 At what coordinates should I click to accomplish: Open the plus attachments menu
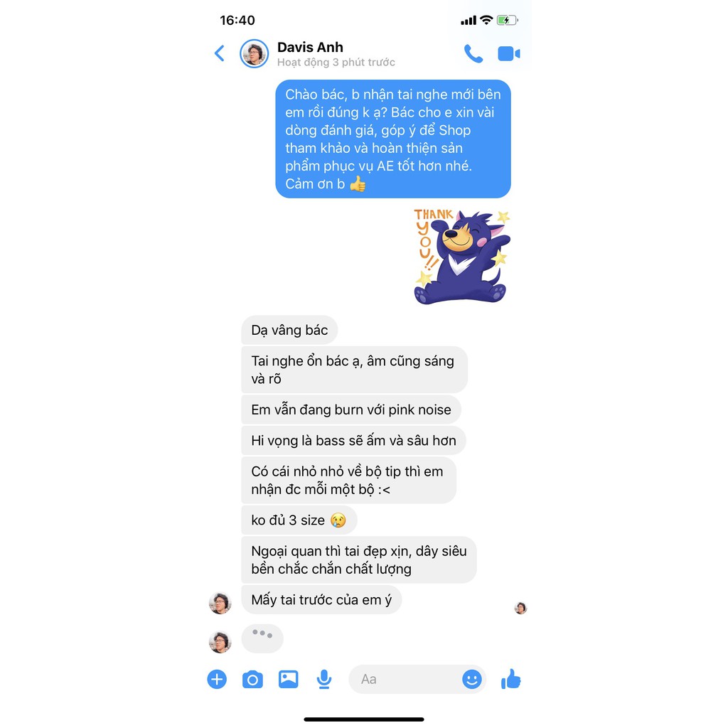pyautogui.click(x=217, y=679)
